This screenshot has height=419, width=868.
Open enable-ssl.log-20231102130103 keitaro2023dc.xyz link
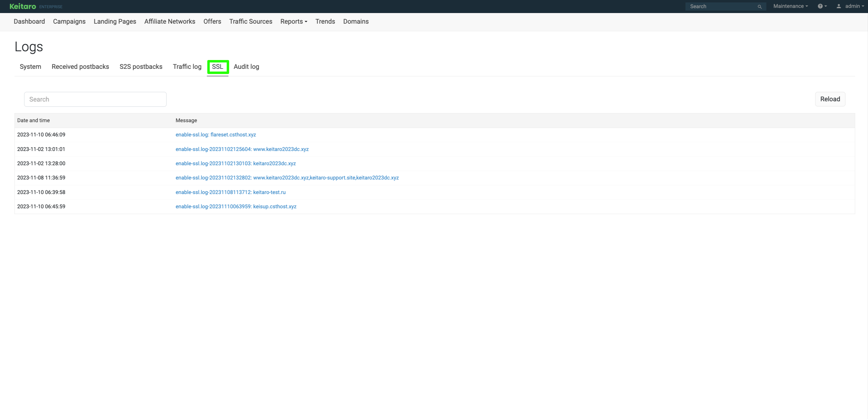coord(235,163)
